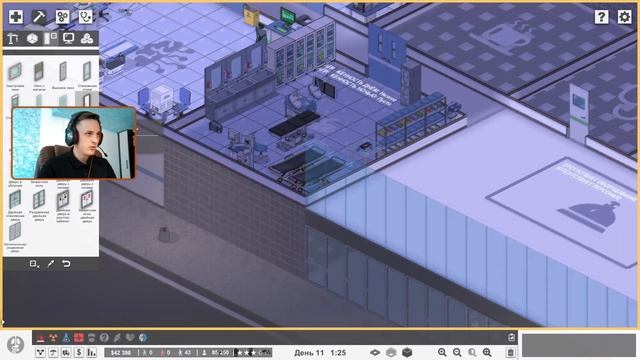The height and width of the screenshot is (360, 640).
Task: Switch to the cube rooms tab
Action: click(x=32, y=39)
